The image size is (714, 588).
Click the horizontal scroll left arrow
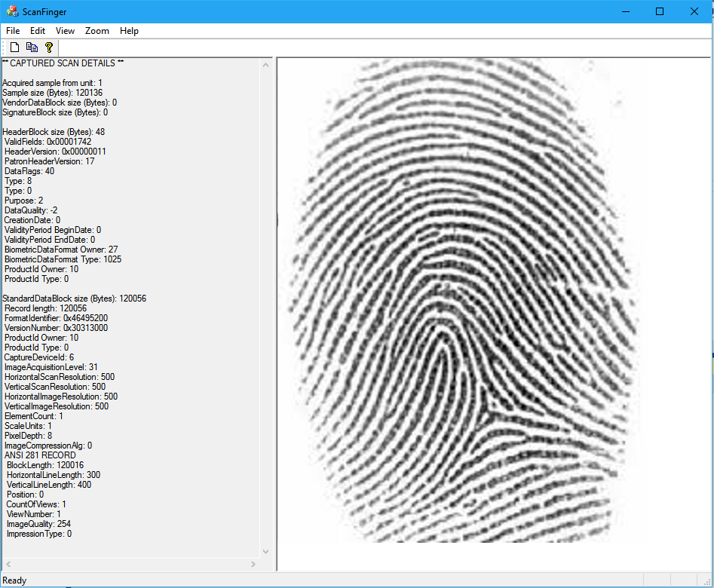pyautogui.click(x=8, y=565)
